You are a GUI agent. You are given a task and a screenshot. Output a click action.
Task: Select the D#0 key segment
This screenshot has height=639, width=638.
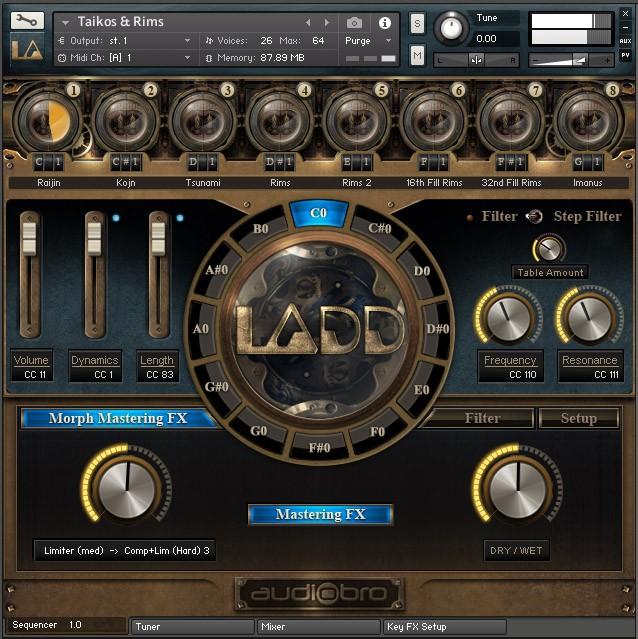(x=438, y=328)
